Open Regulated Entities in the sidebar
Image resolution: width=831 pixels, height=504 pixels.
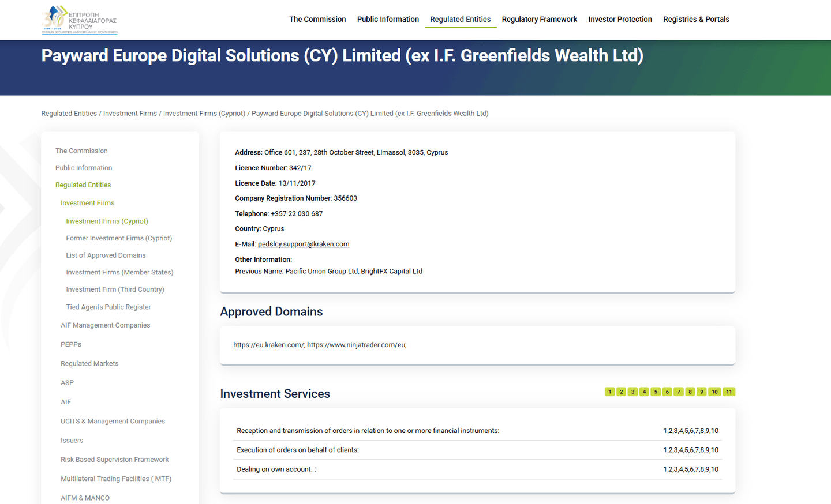[83, 185]
